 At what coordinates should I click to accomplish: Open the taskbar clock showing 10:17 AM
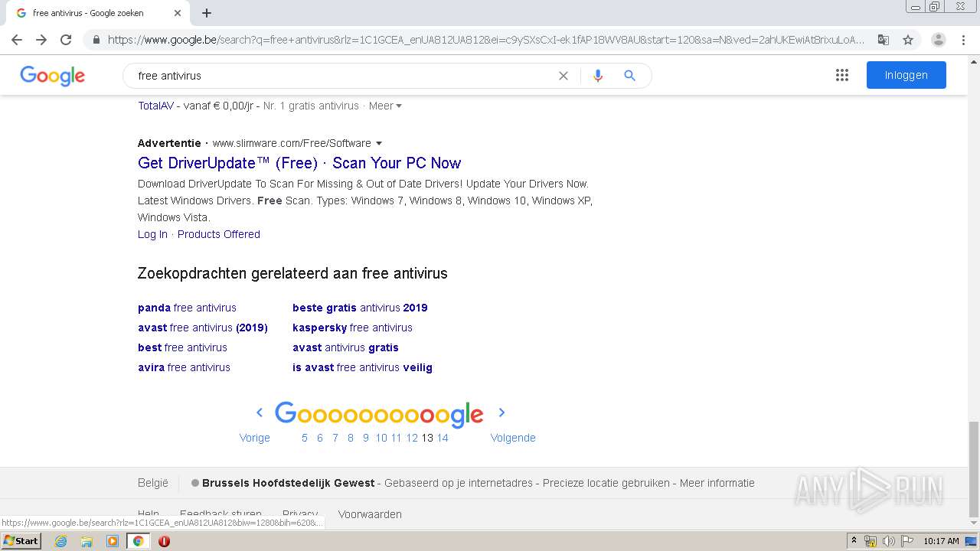pyautogui.click(x=941, y=541)
